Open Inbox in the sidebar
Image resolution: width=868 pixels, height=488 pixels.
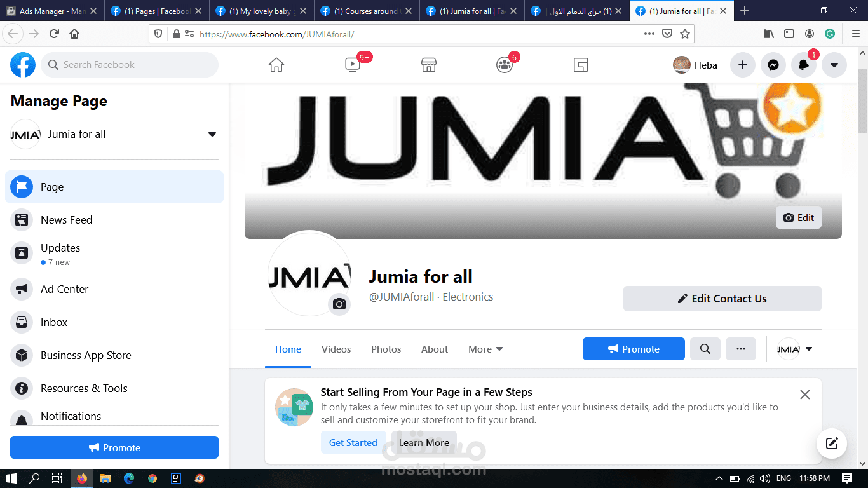tap(114, 322)
